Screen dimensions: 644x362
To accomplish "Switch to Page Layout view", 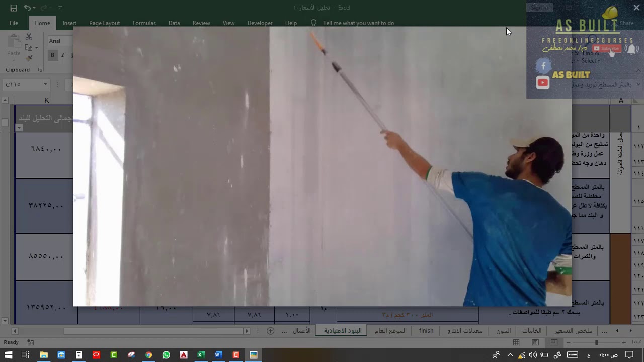I will [x=535, y=342].
